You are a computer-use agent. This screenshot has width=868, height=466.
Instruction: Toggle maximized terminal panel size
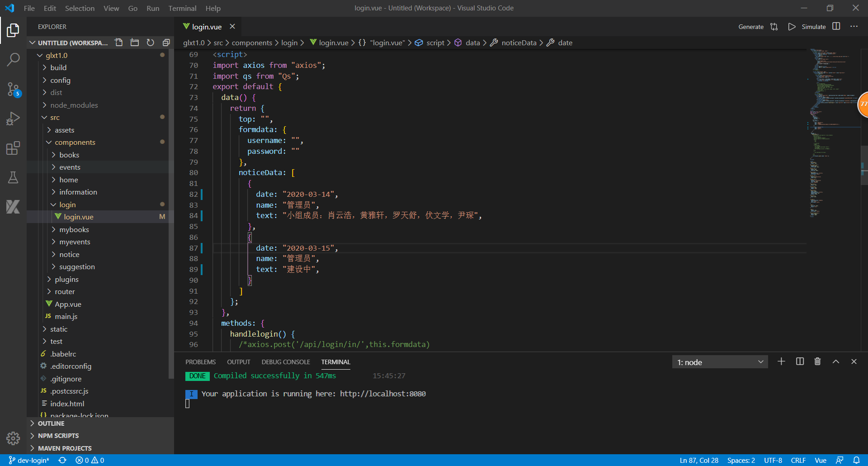click(836, 361)
